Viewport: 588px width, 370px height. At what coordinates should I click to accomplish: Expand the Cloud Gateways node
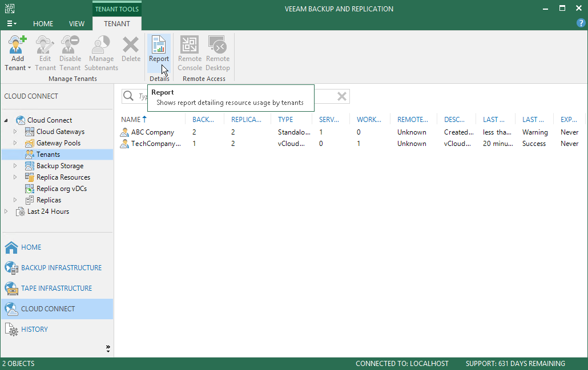pyautogui.click(x=15, y=132)
